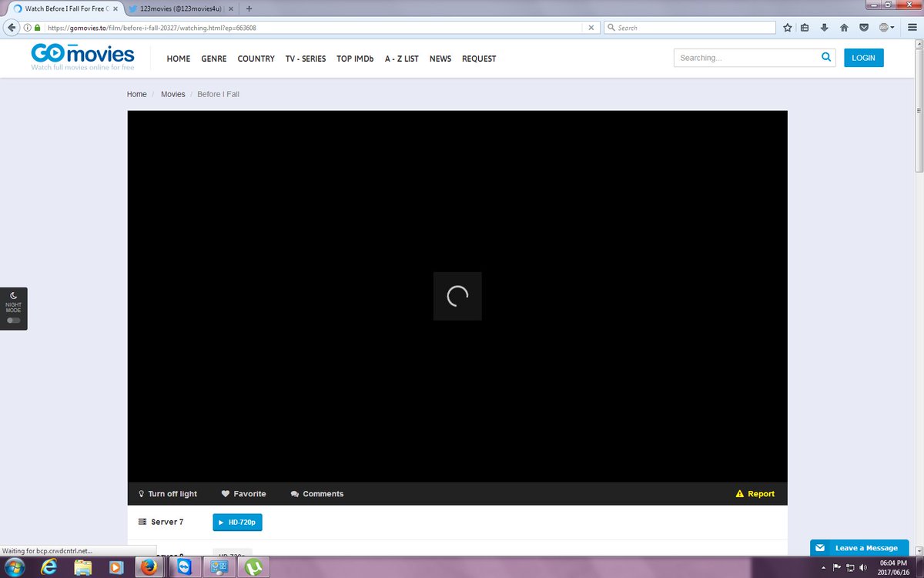
Task: Open Action Center flag icon in tray
Action: pyautogui.click(x=837, y=567)
